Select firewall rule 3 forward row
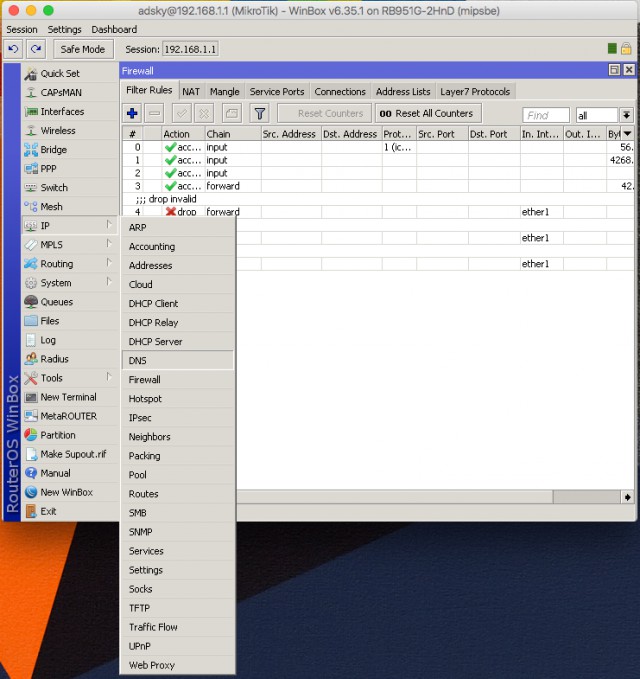Viewport: 640px width, 679px height. pos(378,186)
